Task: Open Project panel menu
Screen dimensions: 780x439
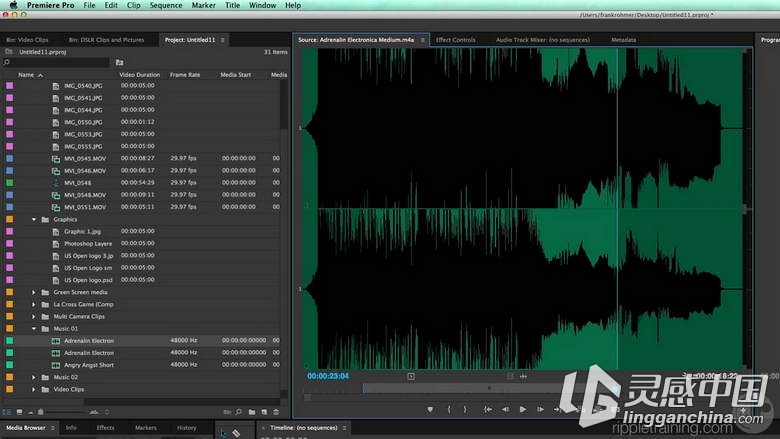Action: [223, 40]
